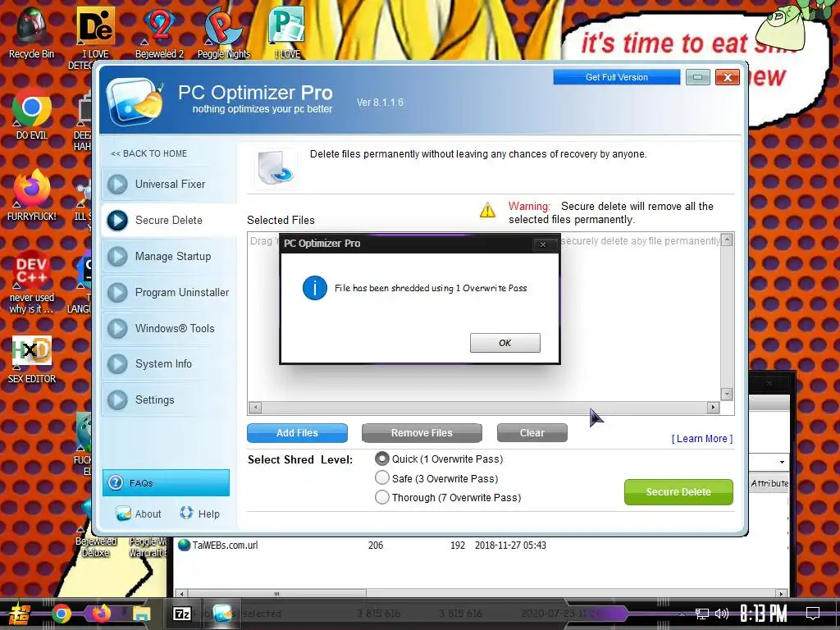Open the notification center icon
Viewport: 840px width, 630px height.
tap(813, 613)
